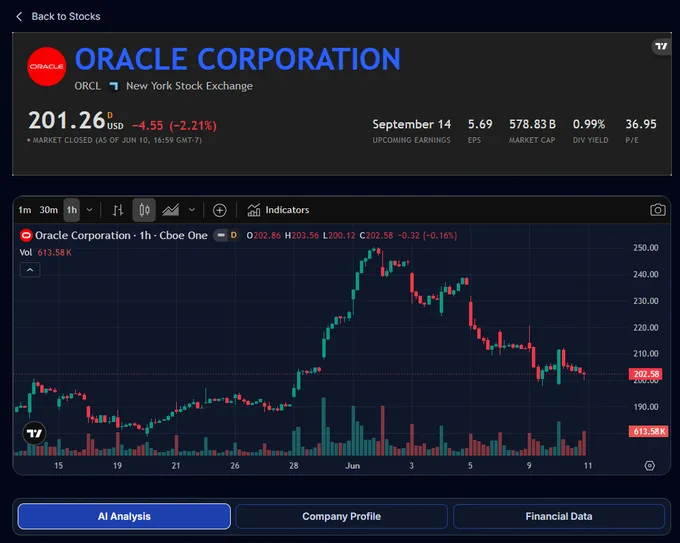Click the TradingView logo on chart

click(34, 433)
